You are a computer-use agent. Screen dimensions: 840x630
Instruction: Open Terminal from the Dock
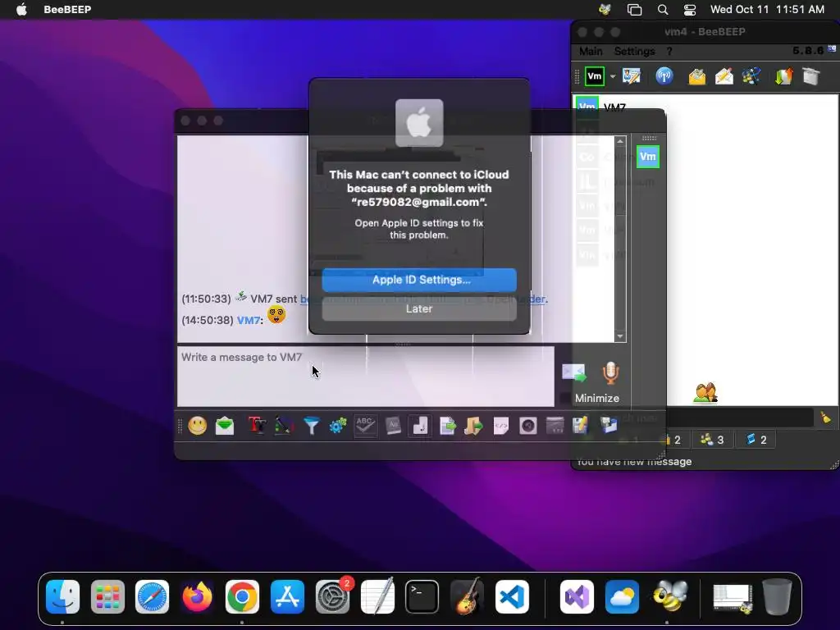(422, 596)
